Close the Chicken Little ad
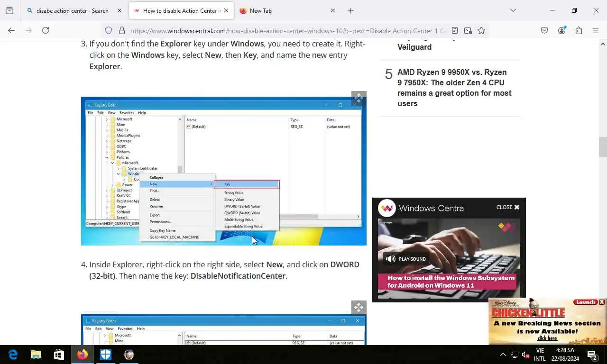 (602, 302)
